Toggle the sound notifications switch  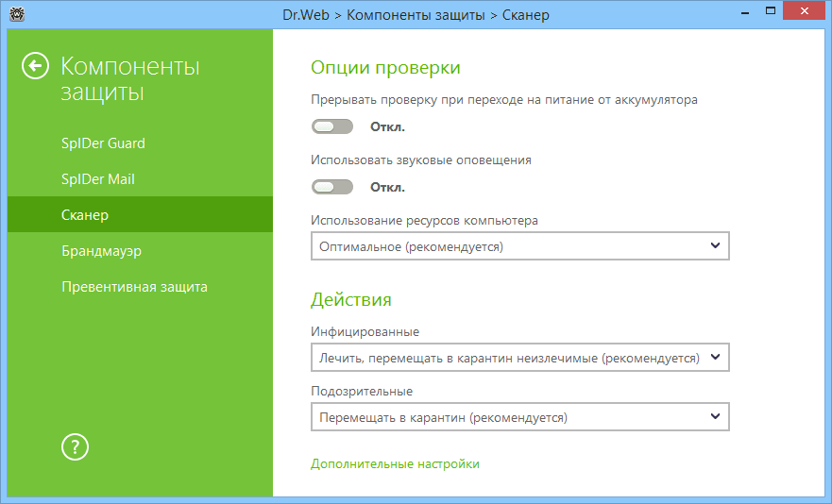[332, 187]
